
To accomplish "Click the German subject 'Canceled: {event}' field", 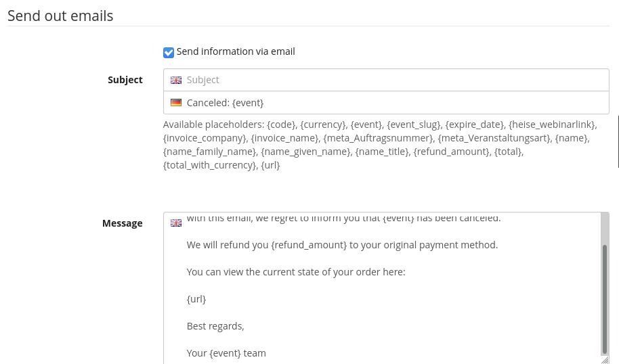I will pos(393,103).
